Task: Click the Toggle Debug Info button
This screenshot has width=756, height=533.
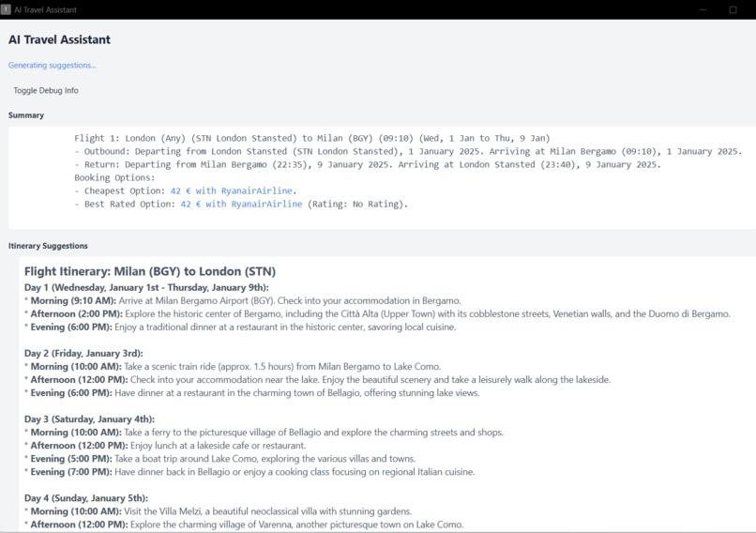Action: click(x=46, y=90)
